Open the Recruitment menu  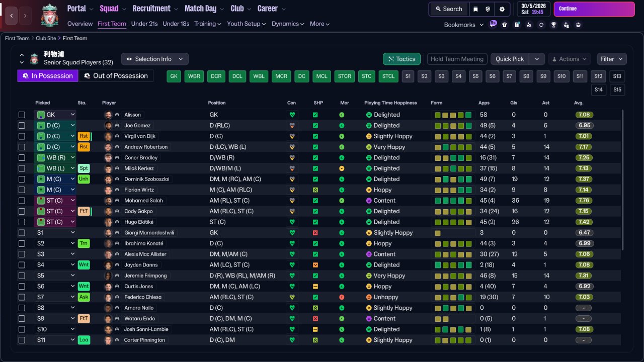pyautogui.click(x=155, y=9)
